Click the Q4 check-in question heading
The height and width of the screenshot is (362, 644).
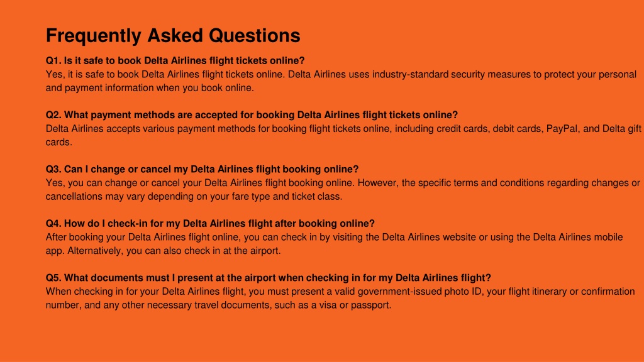tap(210, 224)
